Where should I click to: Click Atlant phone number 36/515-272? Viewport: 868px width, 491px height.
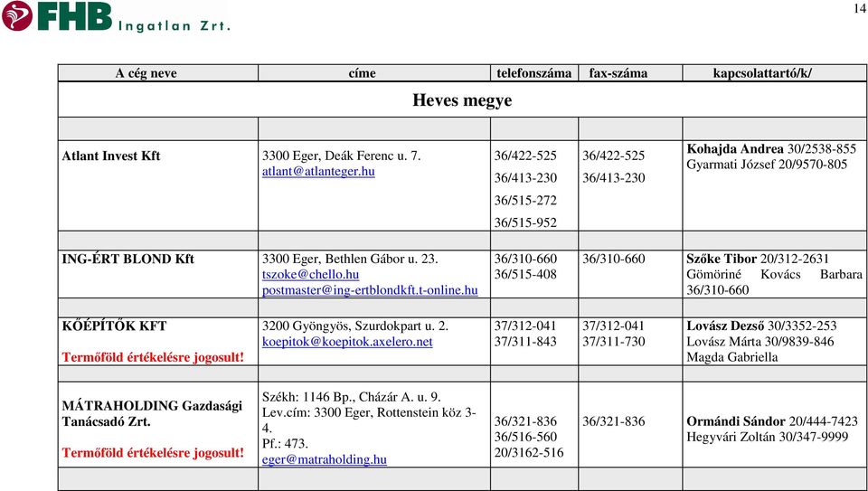[525, 200]
